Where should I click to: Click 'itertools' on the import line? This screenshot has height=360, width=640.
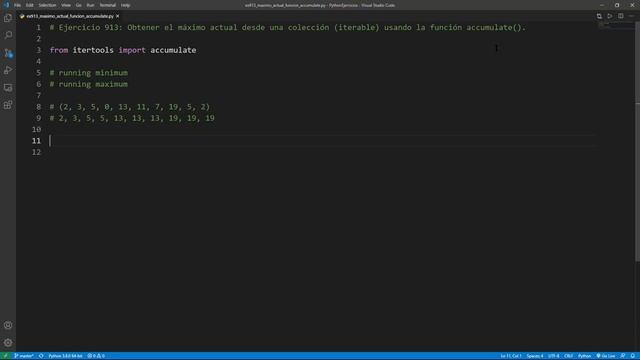(x=93, y=50)
